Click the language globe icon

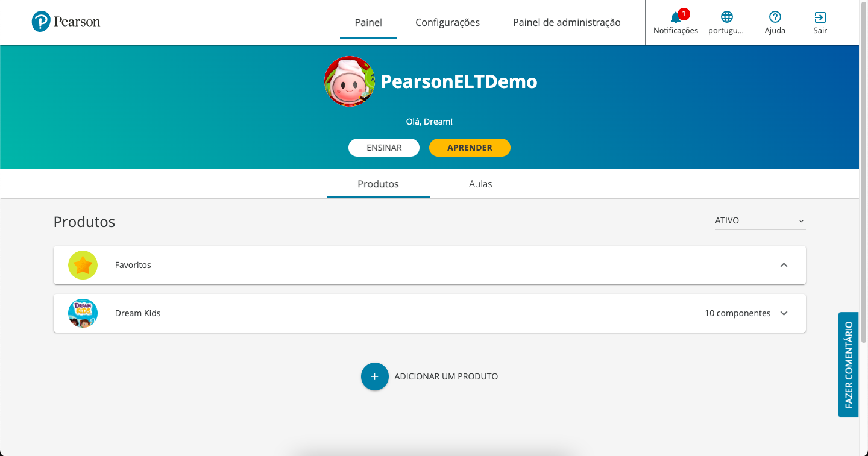pyautogui.click(x=726, y=17)
